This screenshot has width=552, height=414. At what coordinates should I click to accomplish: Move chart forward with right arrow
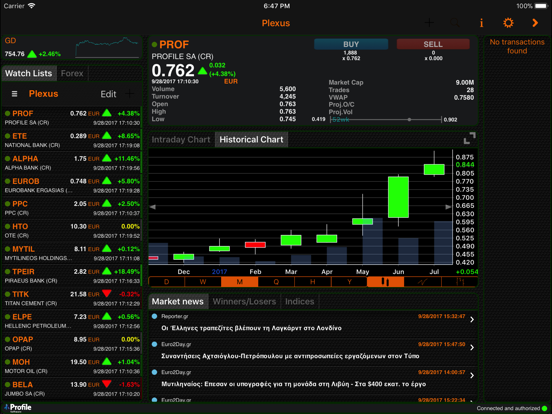[448, 207]
